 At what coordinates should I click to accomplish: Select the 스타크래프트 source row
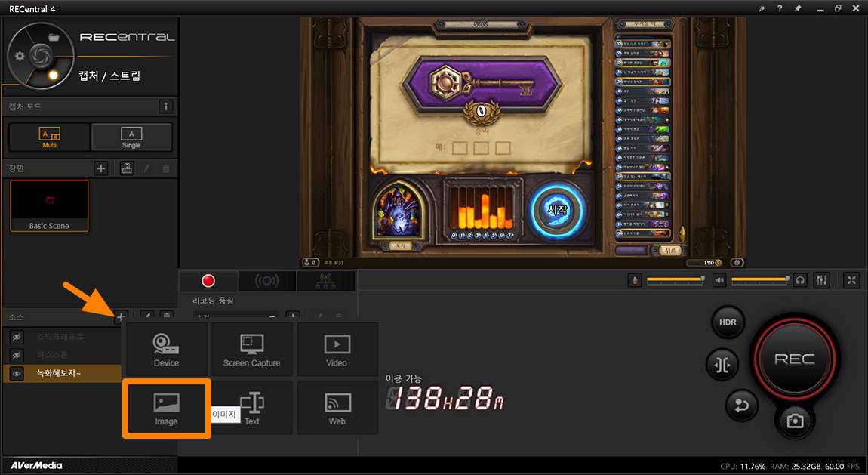[x=62, y=337]
